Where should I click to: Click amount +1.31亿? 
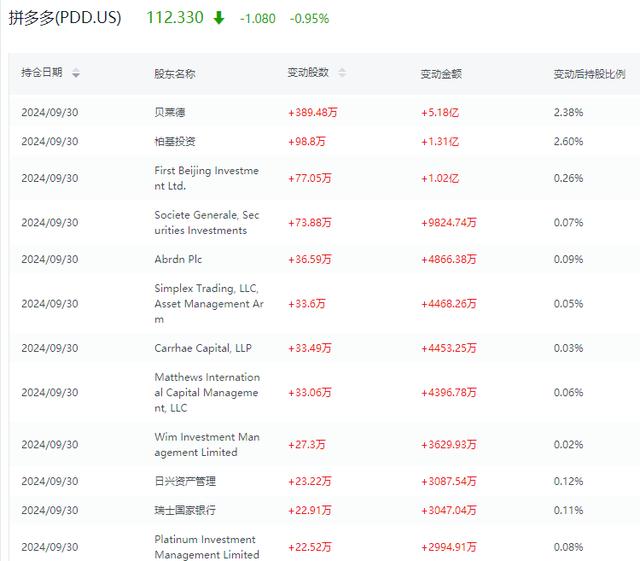(x=440, y=142)
